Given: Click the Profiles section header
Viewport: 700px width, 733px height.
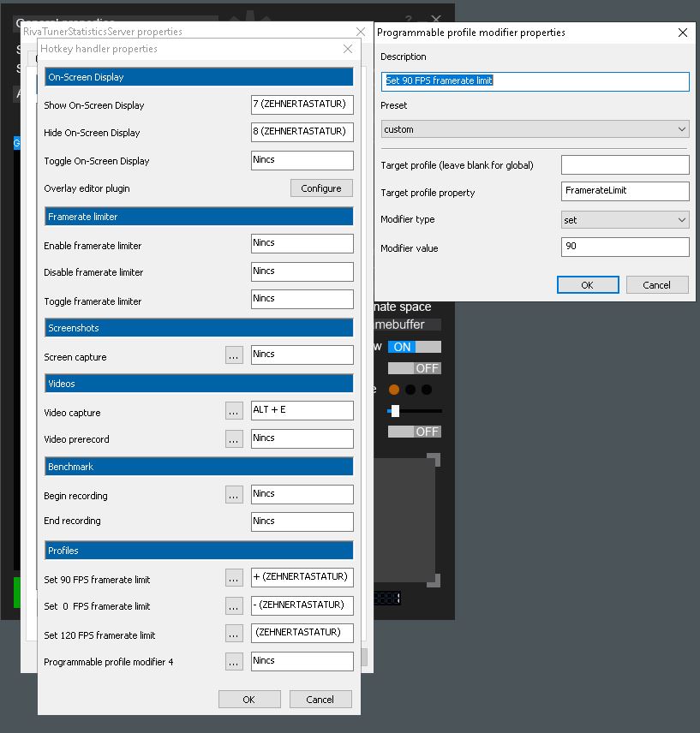Looking at the screenshot, I should 199,551.
